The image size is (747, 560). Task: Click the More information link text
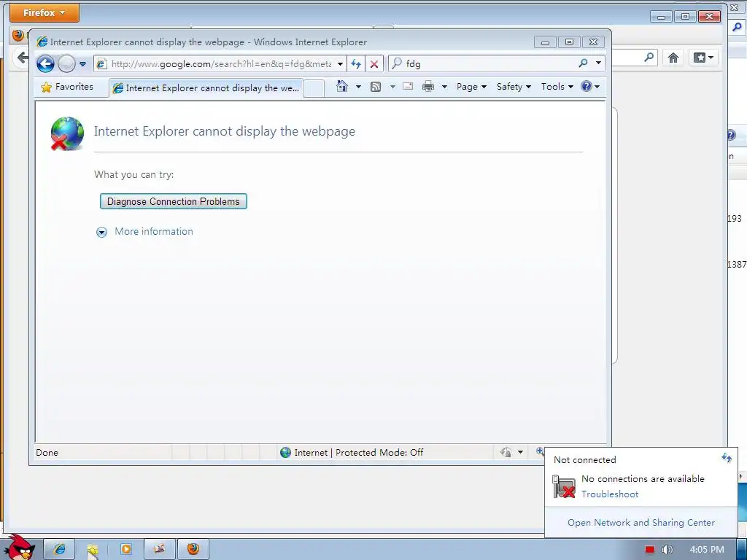click(x=154, y=231)
